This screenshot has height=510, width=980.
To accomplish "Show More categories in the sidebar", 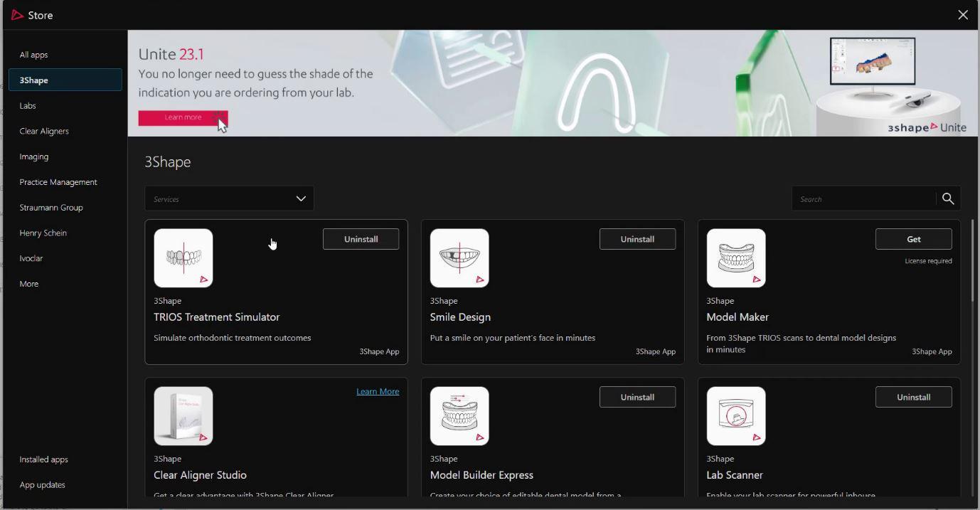I will (x=29, y=284).
